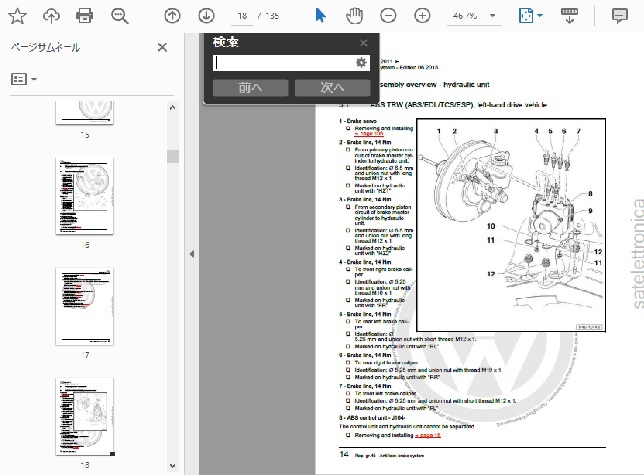Click the page number field in toolbar
644x475 pixels.
[242, 16]
